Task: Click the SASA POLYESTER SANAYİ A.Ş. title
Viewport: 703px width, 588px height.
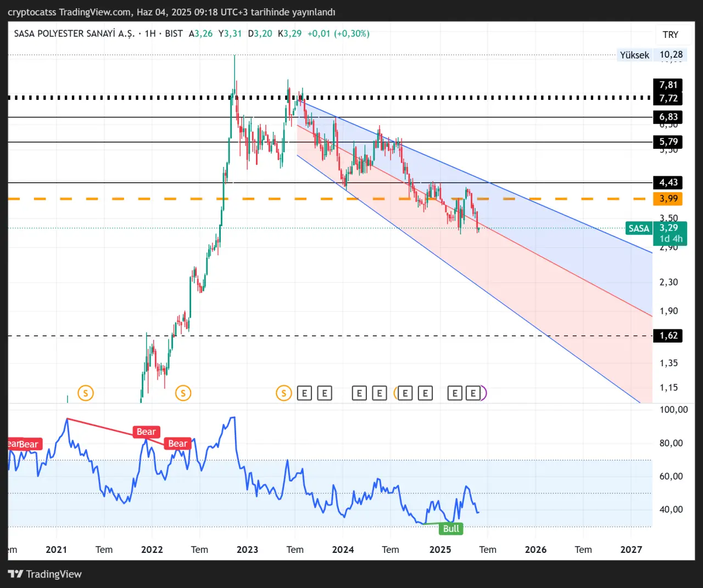Action: point(74,33)
